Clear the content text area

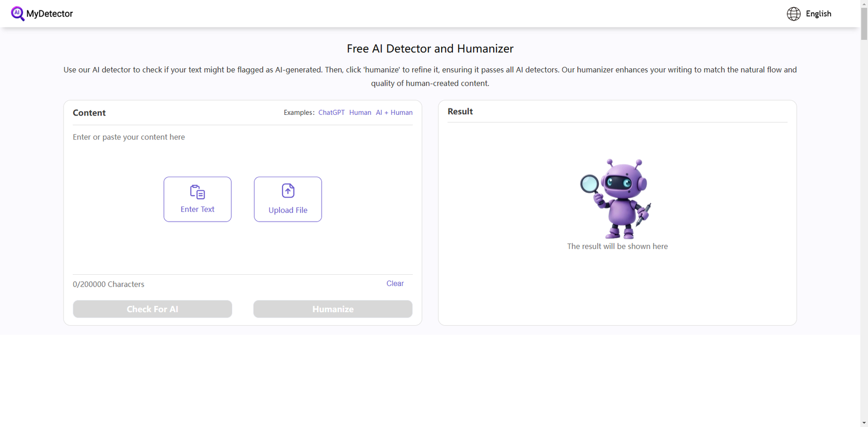pyautogui.click(x=395, y=283)
